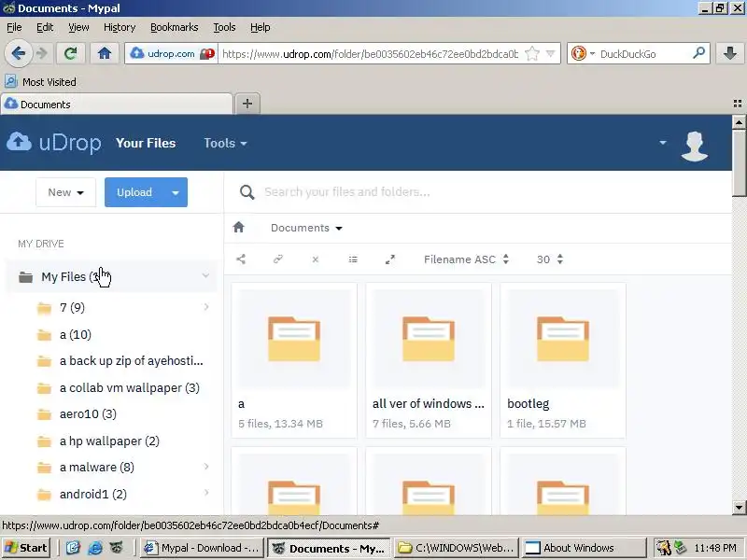747x560 pixels.
Task: Click the page scrollbar down arrow
Action: point(739,507)
